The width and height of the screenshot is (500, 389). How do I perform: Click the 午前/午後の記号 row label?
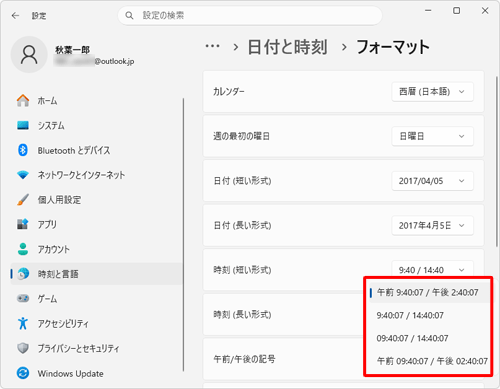[244, 359]
